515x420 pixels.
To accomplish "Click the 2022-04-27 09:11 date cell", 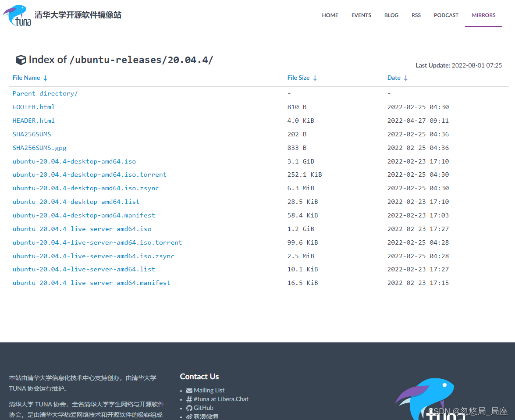I will click(418, 121).
